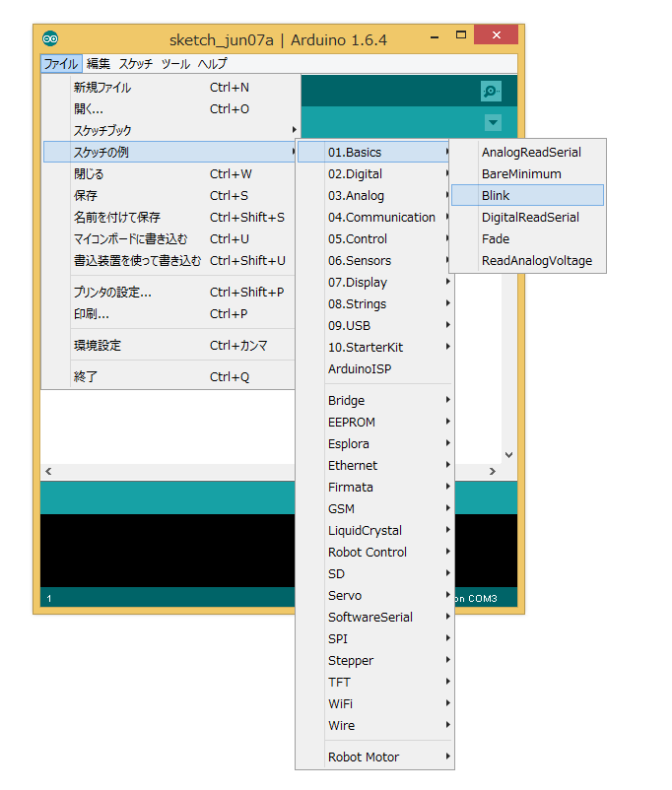
Task: Expand 04.Communication examples
Action: pos(374,217)
